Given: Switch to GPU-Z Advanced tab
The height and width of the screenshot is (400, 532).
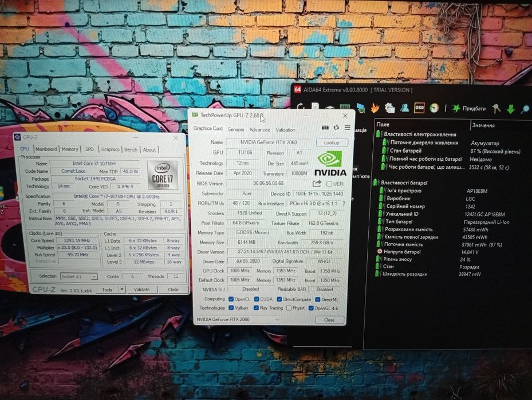Looking at the screenshot, I should point(260,129).
